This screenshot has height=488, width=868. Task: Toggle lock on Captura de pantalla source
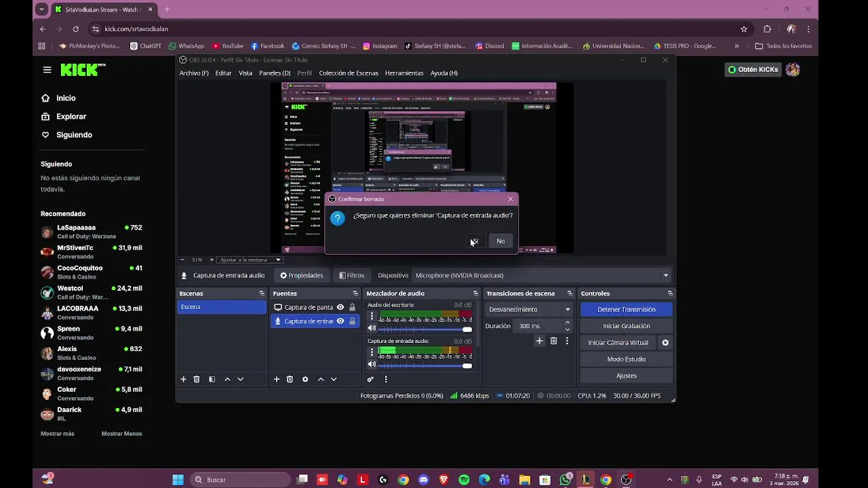(x=352, y=307)
